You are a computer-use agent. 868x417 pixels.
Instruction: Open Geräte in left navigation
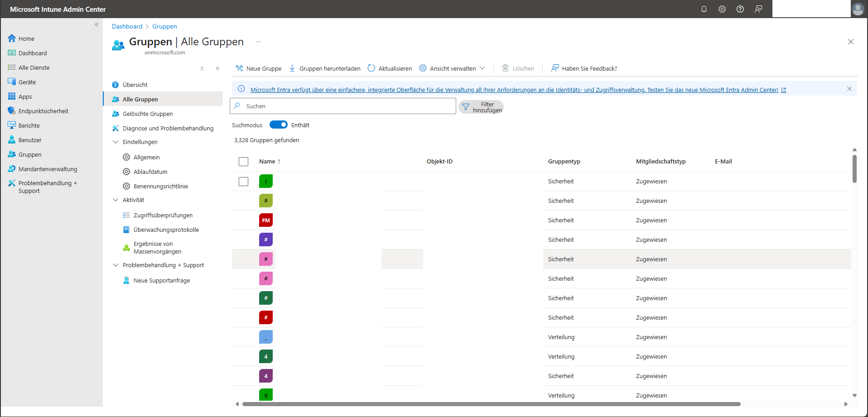tap(27, 82)
